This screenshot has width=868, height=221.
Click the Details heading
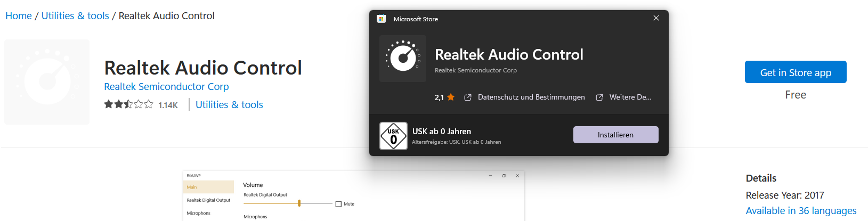click(x=761, y=178)
